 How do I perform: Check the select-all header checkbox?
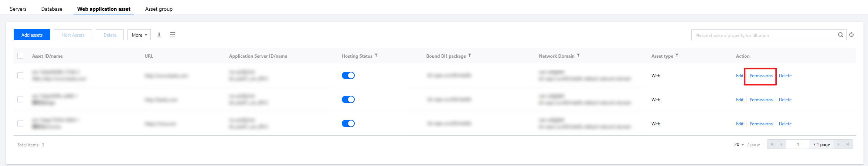(x=20, y=56)
